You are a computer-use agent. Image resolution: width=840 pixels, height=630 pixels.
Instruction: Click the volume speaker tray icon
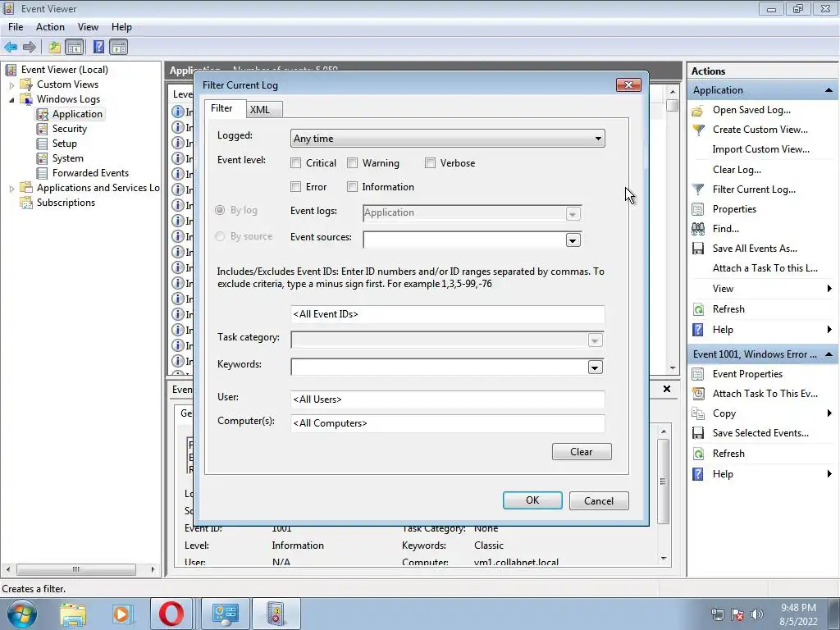[x=756, y=614]
